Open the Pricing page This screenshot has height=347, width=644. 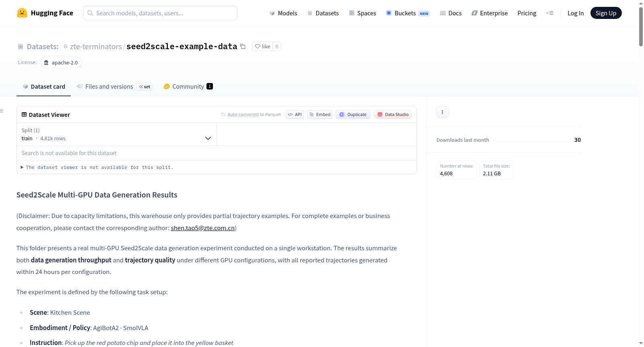tap(527, 13)
